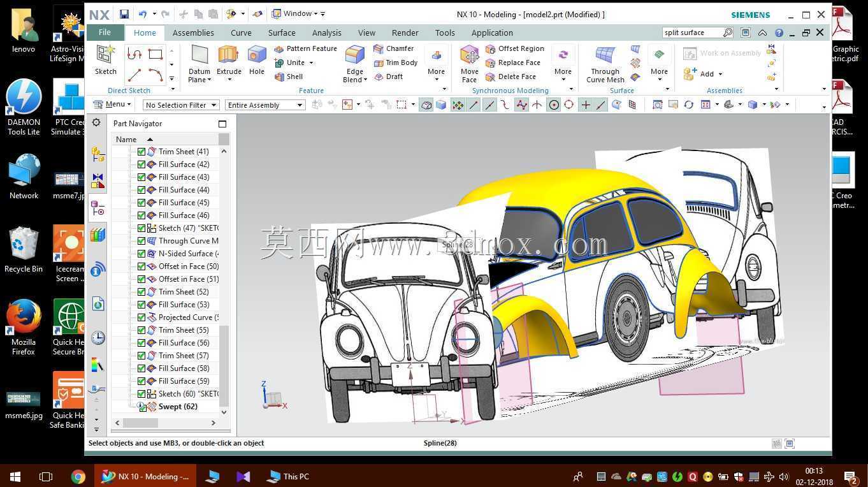Open the Assembly Navigator sidebar icon
Image resolution: width=868 pixels, height=487 pixels.
(x=98, y=154)
